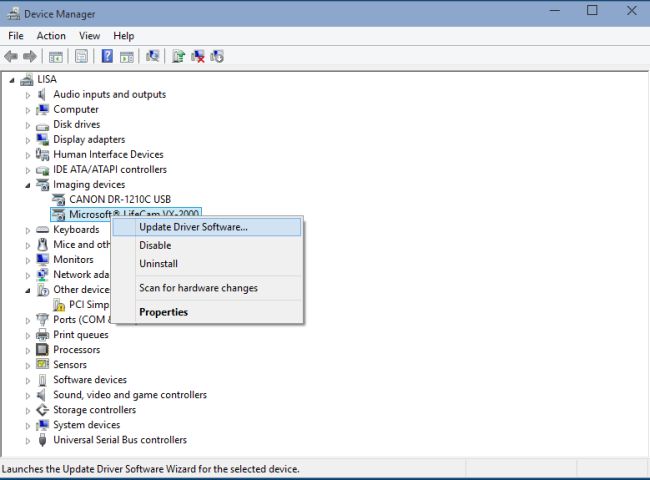Collapse the Imaging devices arrow
The width and height of the screenshot is (650, 480).
[28, 185]
